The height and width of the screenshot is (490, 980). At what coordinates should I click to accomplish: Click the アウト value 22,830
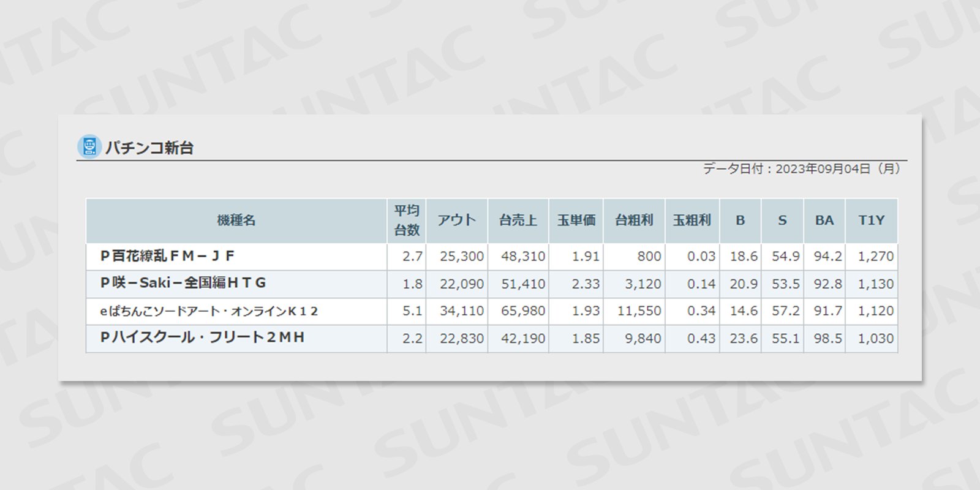[x=462, y=339]
